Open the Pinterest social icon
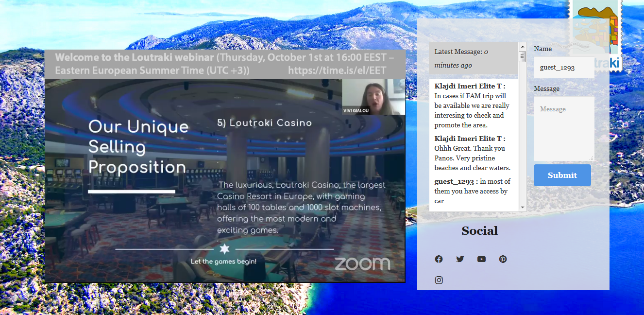 [503, 259]
